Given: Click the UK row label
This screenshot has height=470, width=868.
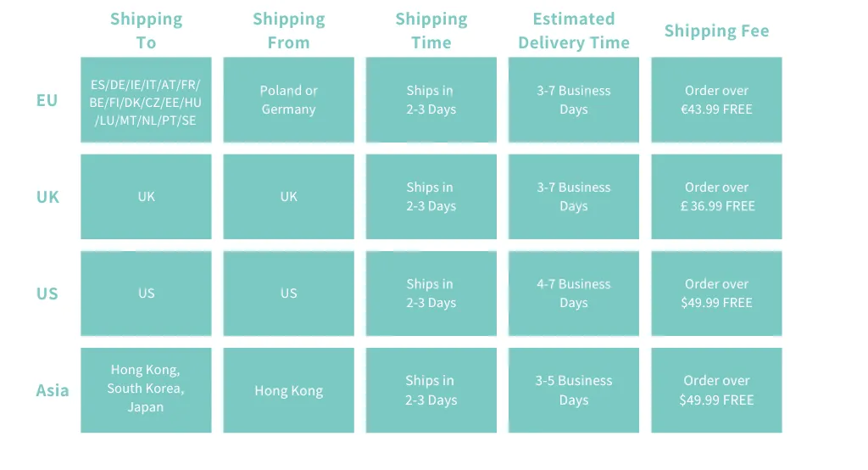Looking at the screenshot, I should (x=47, y=197).
